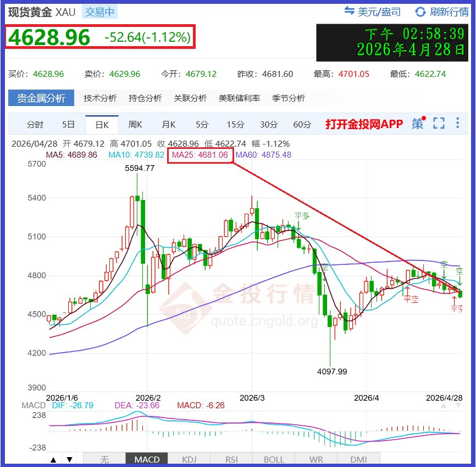
Task: Click the 最低 4622.74 value
Action: pyautogui.click(x=430, y=74)
